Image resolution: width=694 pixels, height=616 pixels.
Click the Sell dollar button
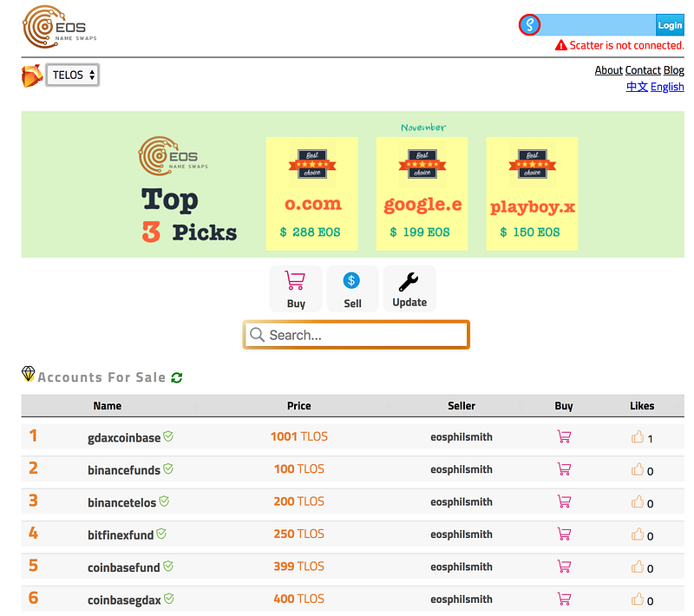coord(352,289)
